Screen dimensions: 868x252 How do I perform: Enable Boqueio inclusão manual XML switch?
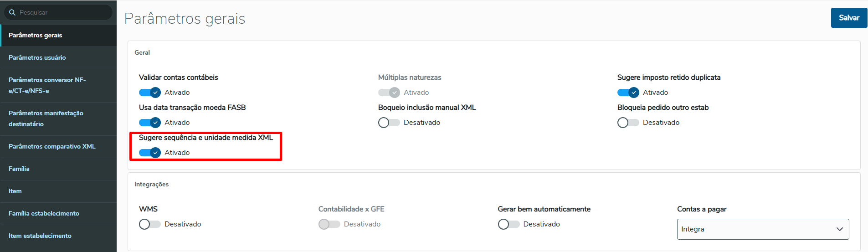coord(389,123)
